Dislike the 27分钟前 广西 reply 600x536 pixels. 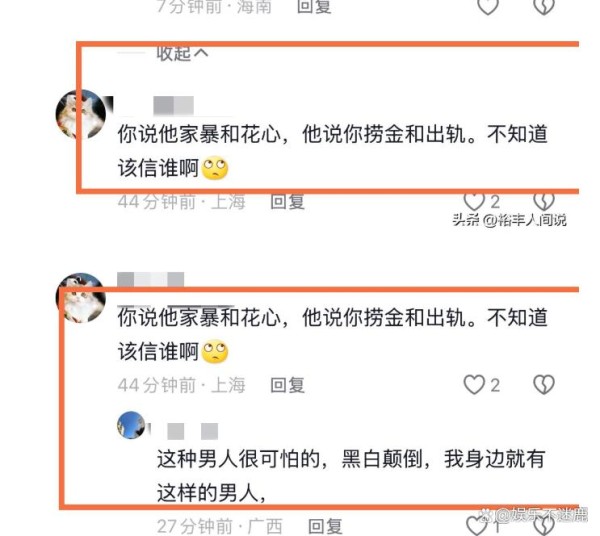click(544, 526)
